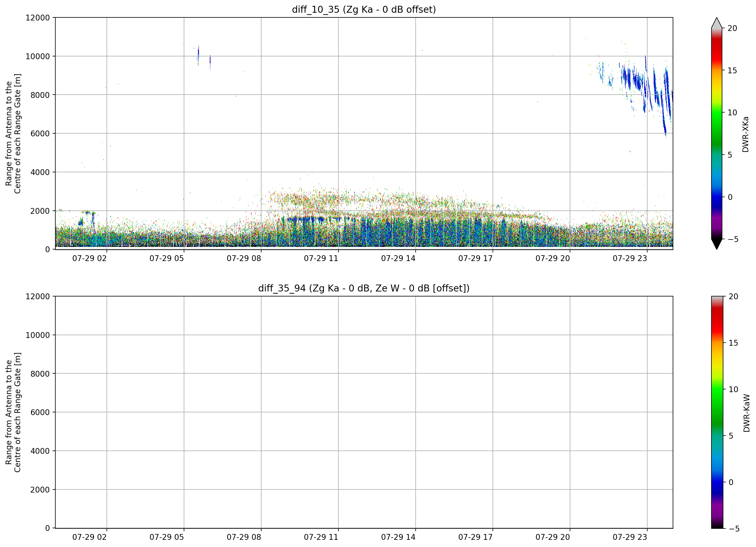The height and width of the screenshot is (547, 756).
Task: Click the 07-29 23 tick label on bottom plot
Action: point(630,537)
